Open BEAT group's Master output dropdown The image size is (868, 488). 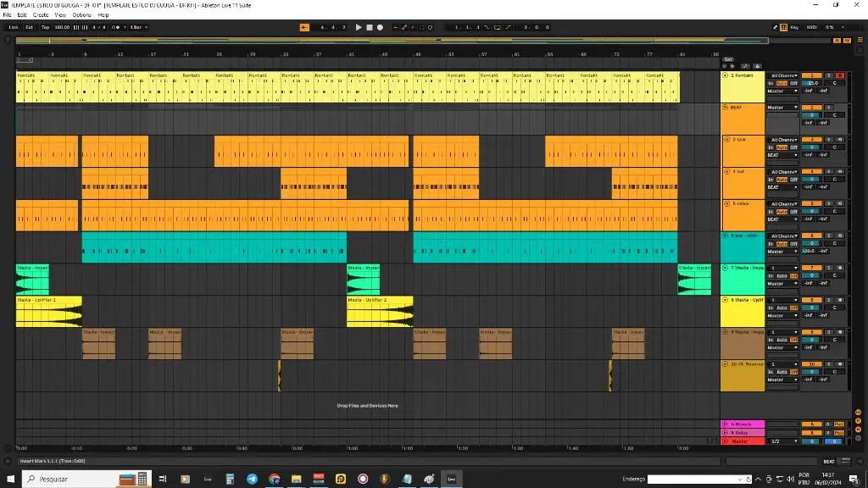pos(782,108)
